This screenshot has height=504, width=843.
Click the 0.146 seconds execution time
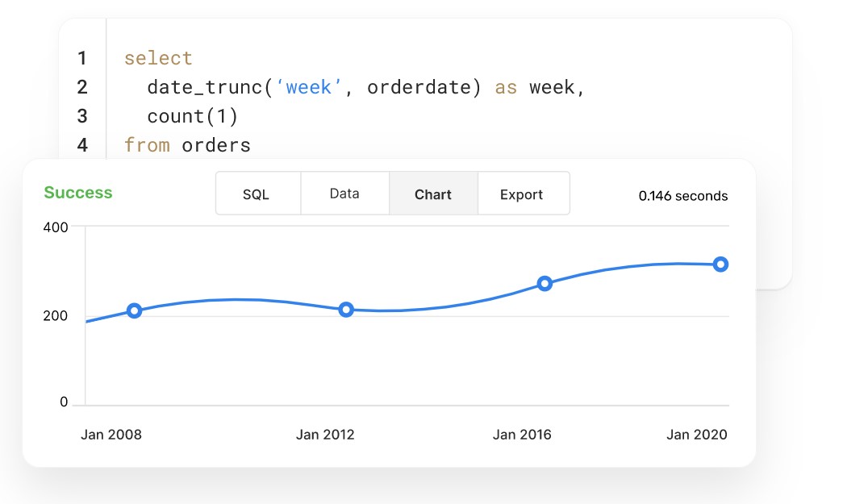pos(682,196)
